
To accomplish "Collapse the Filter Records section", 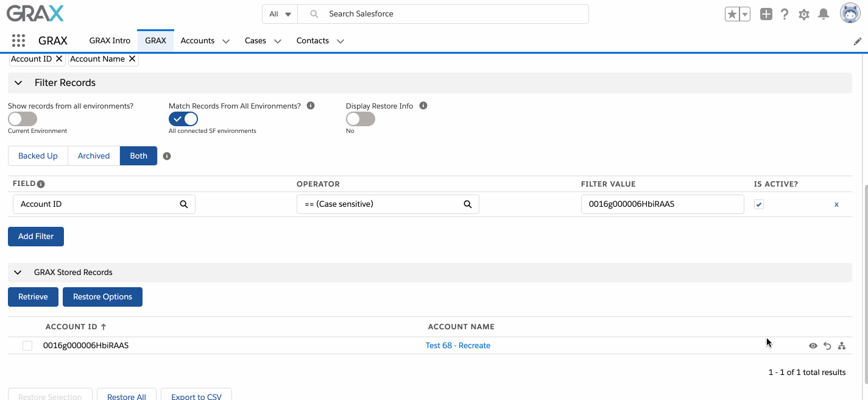I will pos(18,83).
